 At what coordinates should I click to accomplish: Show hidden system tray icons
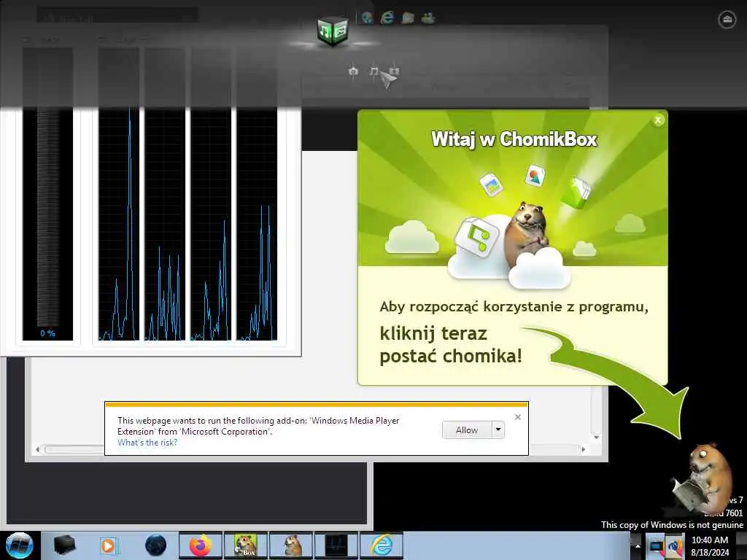click(637, 545)
